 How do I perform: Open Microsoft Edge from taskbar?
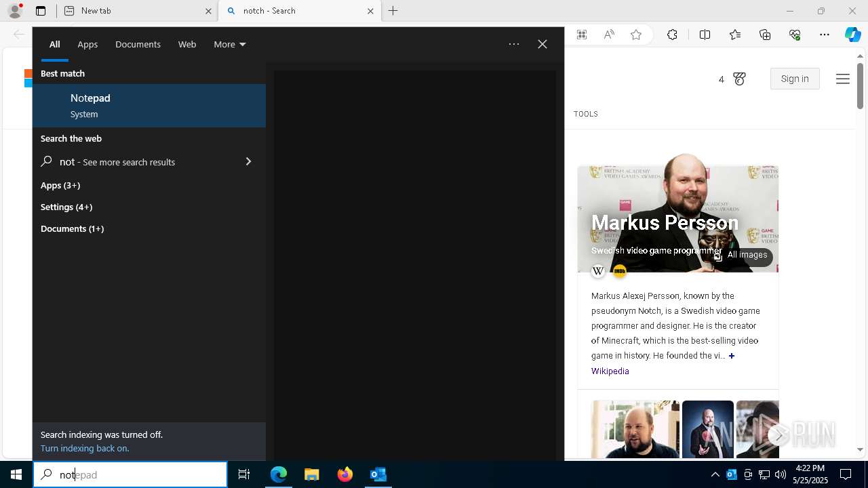279,474
